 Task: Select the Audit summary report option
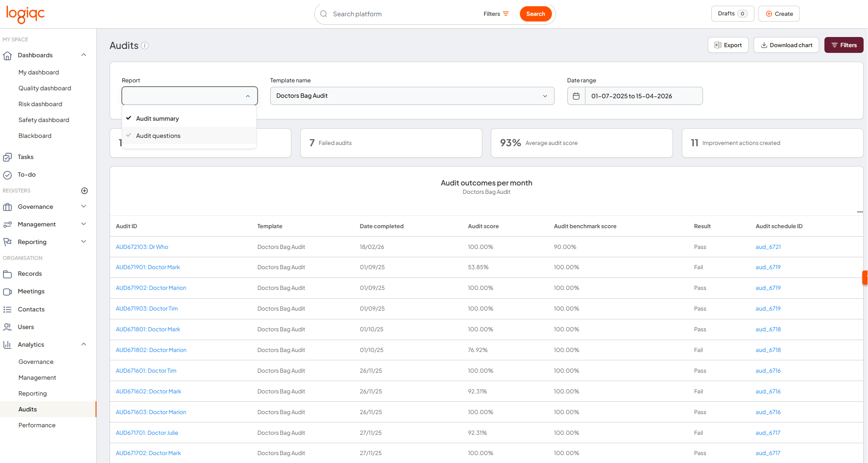coord(158,118)
